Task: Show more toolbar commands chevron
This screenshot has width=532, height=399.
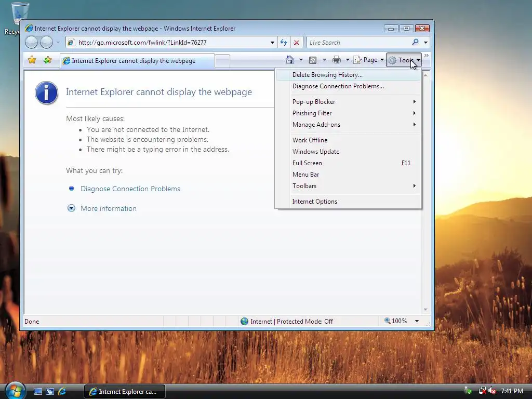Action: [x=427, y=55]
